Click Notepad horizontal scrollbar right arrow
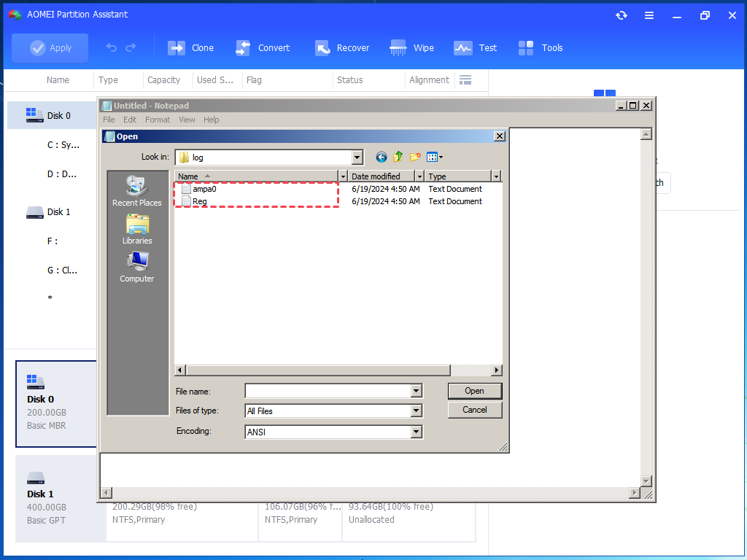Screen dimensions: 747x560 click(x=634, y=493)
